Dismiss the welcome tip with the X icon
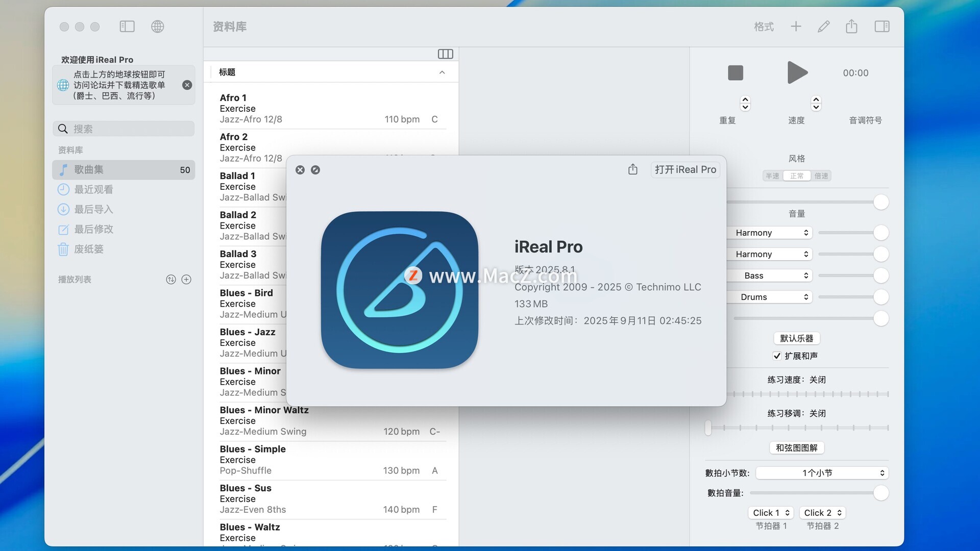 tap(187, 85)
